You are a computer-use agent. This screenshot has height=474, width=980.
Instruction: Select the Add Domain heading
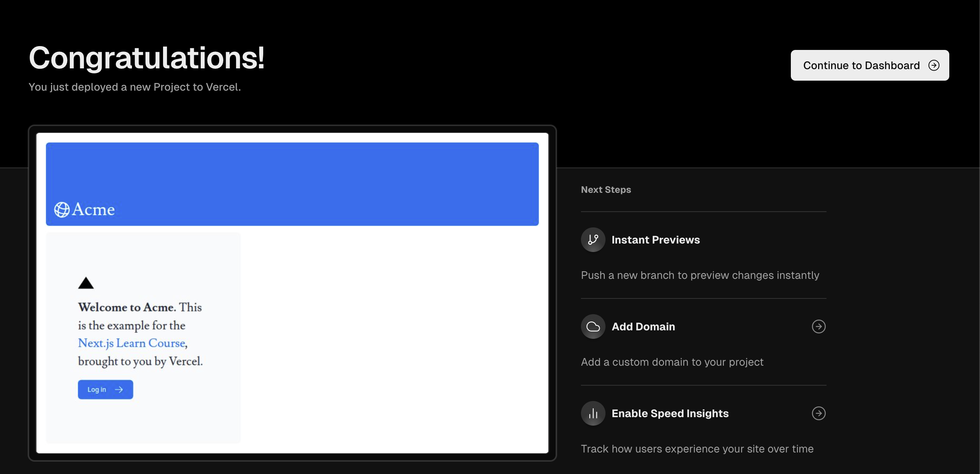pyautogui.click(x=643, y=326)
